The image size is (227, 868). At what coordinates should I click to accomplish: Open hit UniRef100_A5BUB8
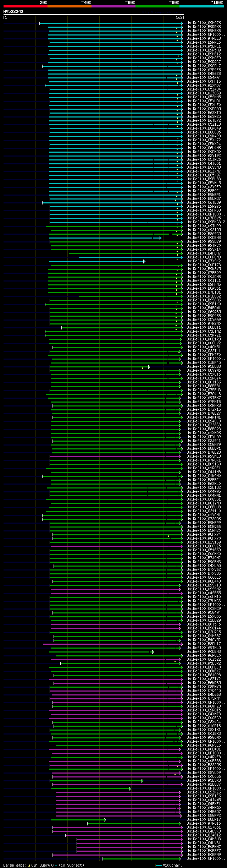[x=204, y=367]
